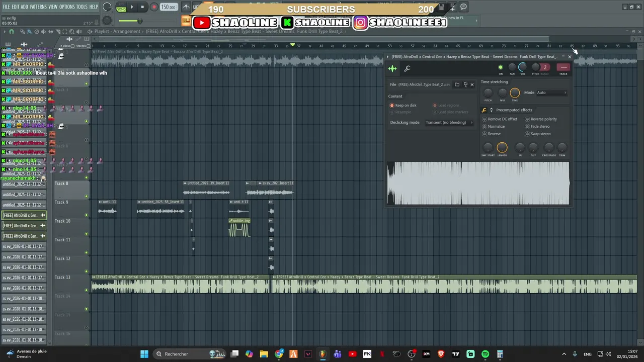644x362 pixels.
Task: Select the Select tool in playlist toolbar
Action: pyautogui.click(x=65, y=32)
